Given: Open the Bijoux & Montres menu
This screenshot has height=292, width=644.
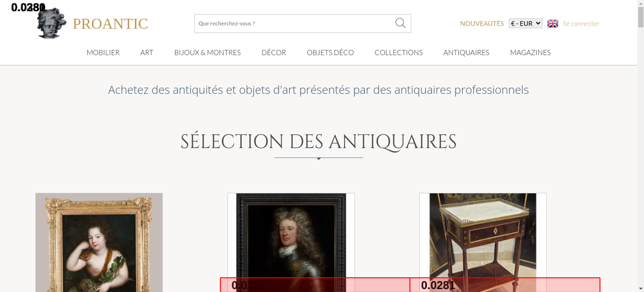Looking at the screenshot, I should click(x=207, y=52).
